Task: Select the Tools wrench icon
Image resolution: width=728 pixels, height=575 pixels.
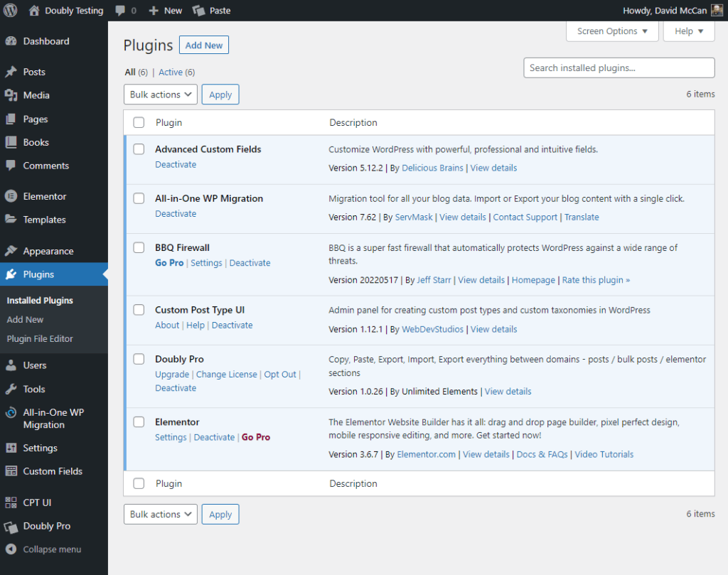Action: [x=15, y=389]
